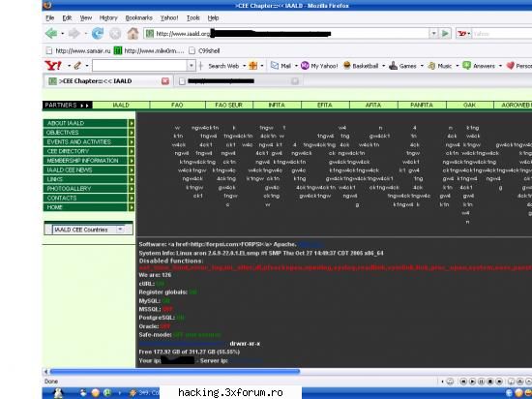Image resolution: width=532 pixels, height=399 pixels.
Task: Open the Yahoo! menu in the menu bar
Action: point(169,18)
